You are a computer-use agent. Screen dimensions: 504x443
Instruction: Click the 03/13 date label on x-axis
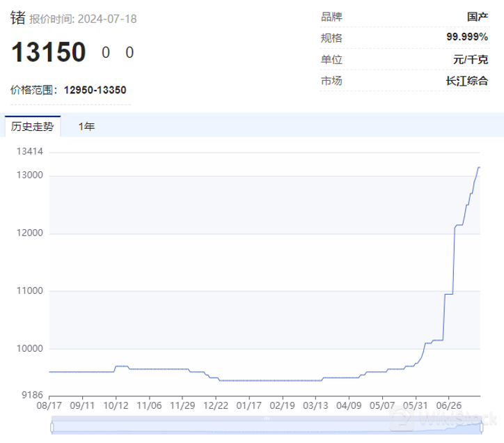click(315, 404)
